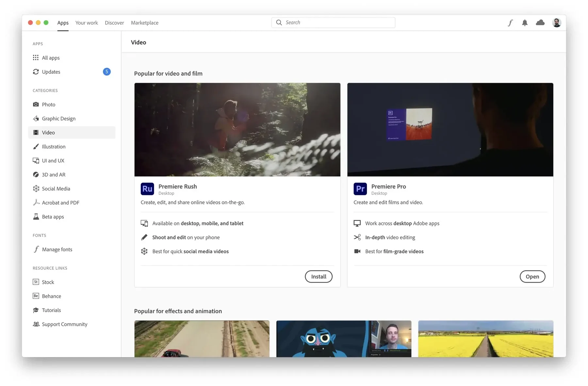The image size is (588, 386).
Task: Check cloud sync status icon
Action: 540,23
